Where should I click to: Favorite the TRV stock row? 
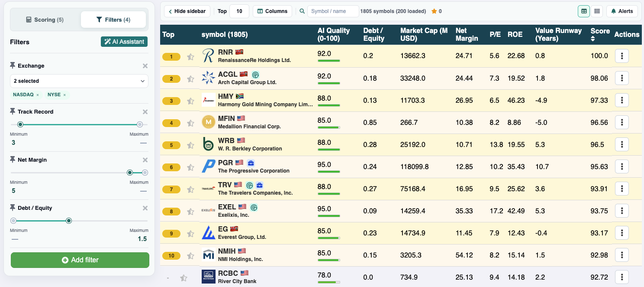(190, 189)
